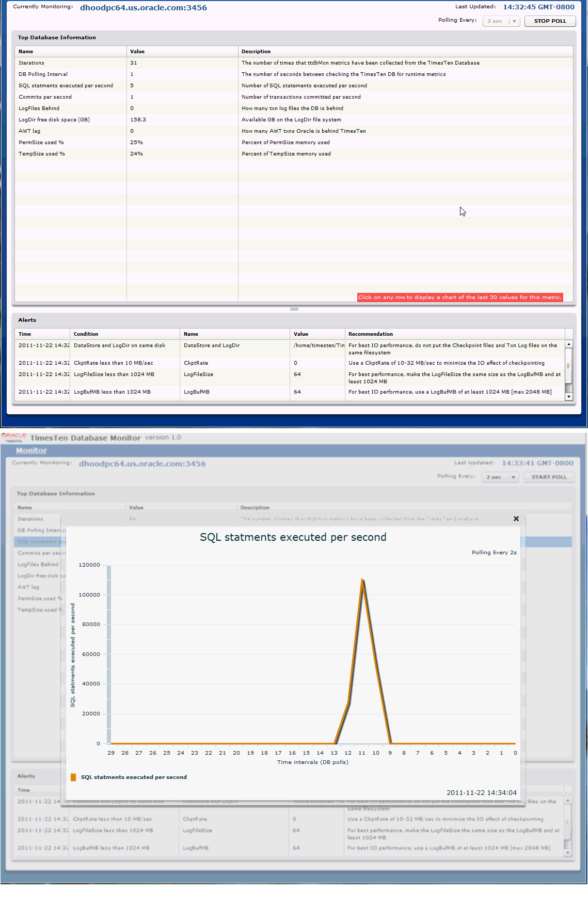Screen dimensions: 588x906
Task: Open the top Polling Every dropdown
Action: coord(501,21)
